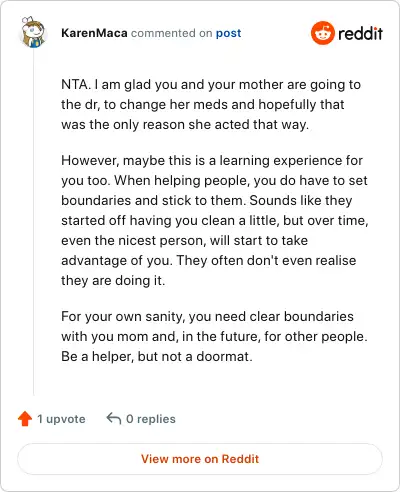Click the paragraph starting "However, maybe this"
Viewport: 400px width, 492px height.
pos(215,220)
